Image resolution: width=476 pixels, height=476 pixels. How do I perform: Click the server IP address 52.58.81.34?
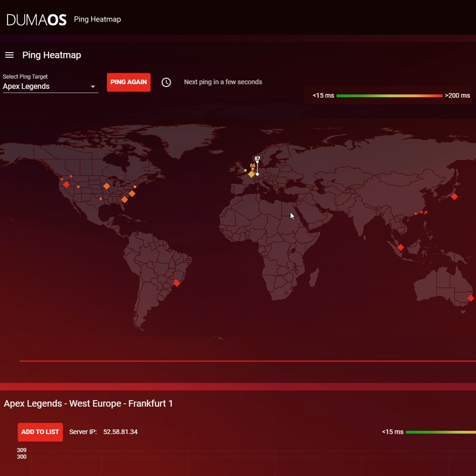coord(120,432)
